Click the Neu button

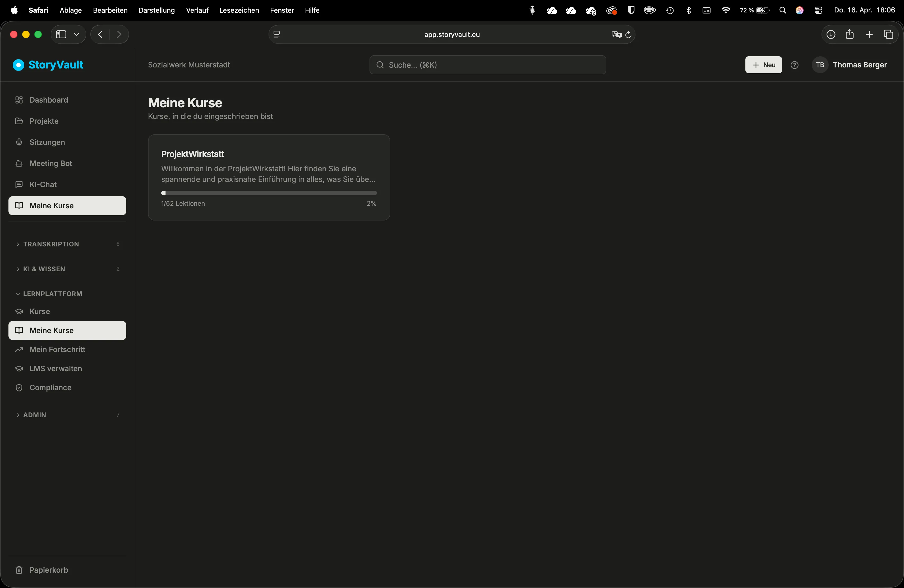coord(763,65)
